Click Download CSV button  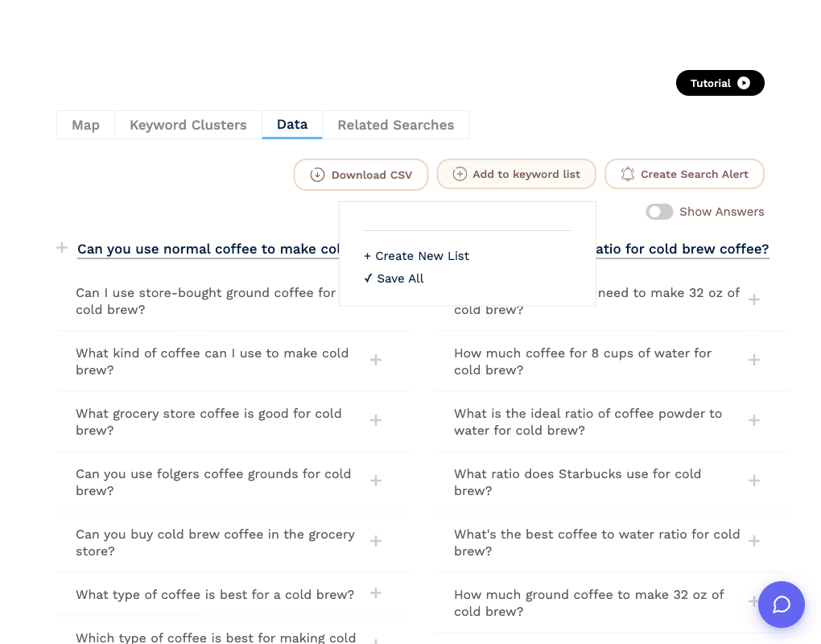point(361,175)
